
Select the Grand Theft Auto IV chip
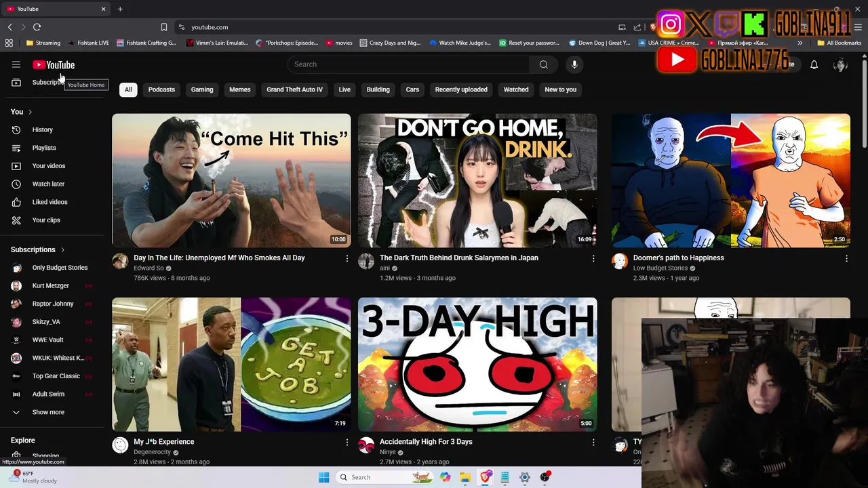click(x=294, y=89)
